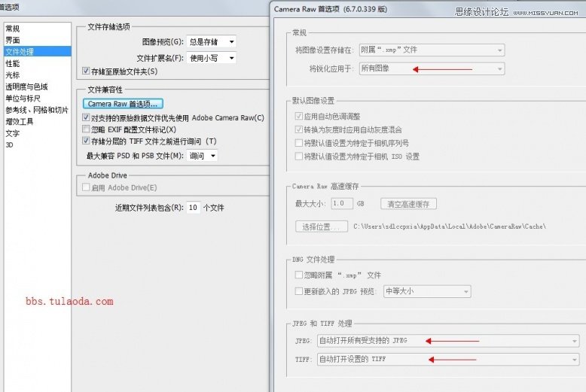Open the 透明度与色域 preferences category
The width and height of the screenshot is (586, 392).
[x=26, y=87]
